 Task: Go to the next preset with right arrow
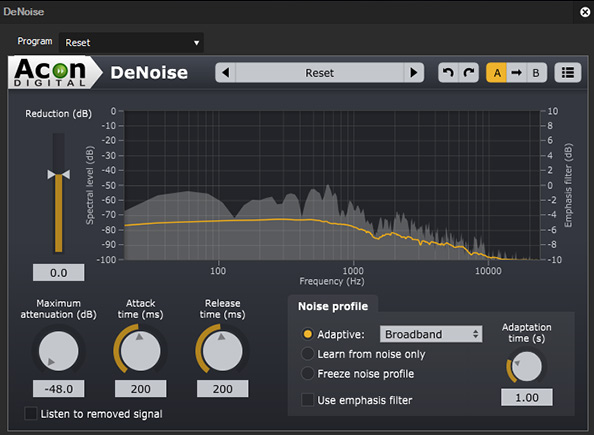[x=414, y=72]
